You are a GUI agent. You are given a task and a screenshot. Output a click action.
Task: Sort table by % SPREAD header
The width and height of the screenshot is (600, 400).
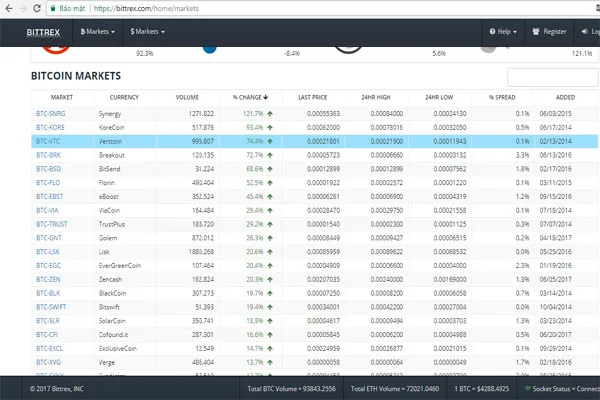pyautogui.click(x=502, y=97)
